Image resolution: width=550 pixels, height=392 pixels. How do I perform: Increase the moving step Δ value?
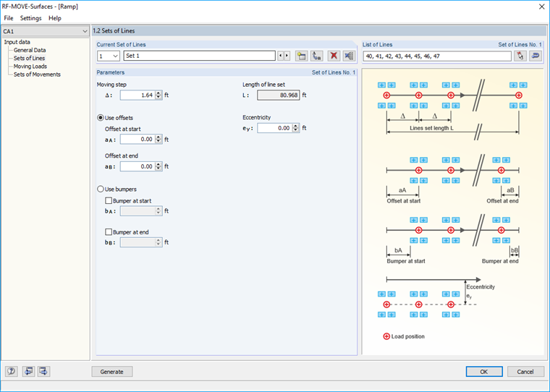pos(158,93)
